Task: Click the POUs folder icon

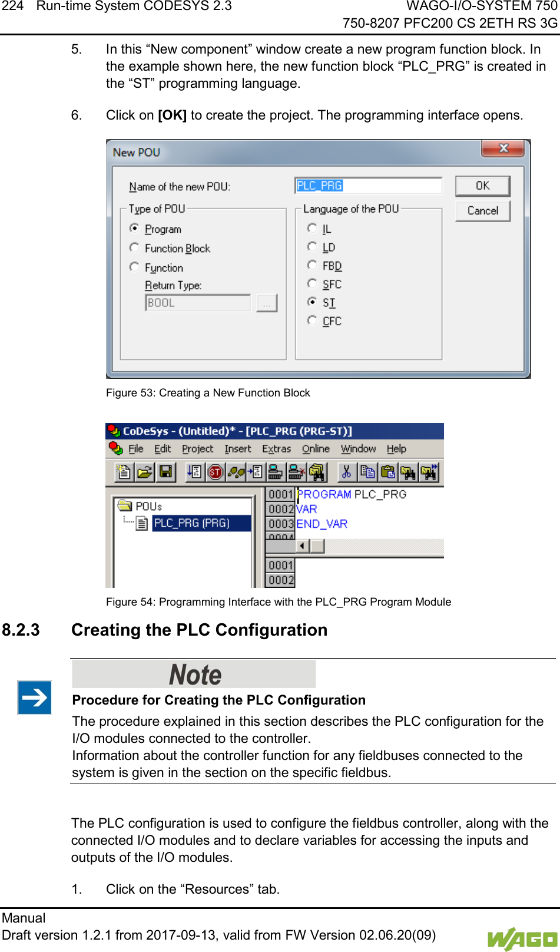Action: pyautogui.click(x=125, y=505)
